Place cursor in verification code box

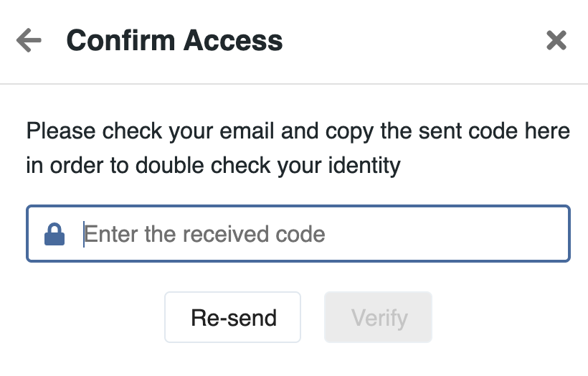coord(323,235)
